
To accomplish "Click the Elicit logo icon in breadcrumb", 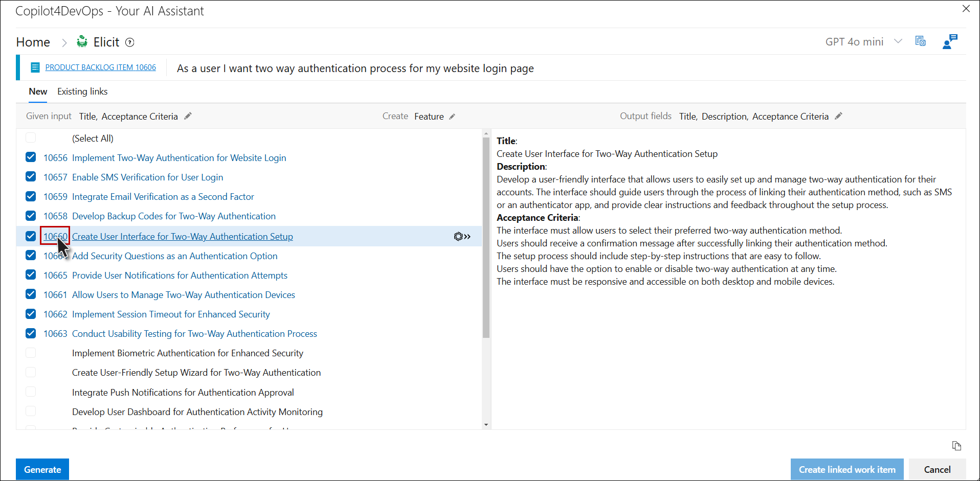I will 82,42.
